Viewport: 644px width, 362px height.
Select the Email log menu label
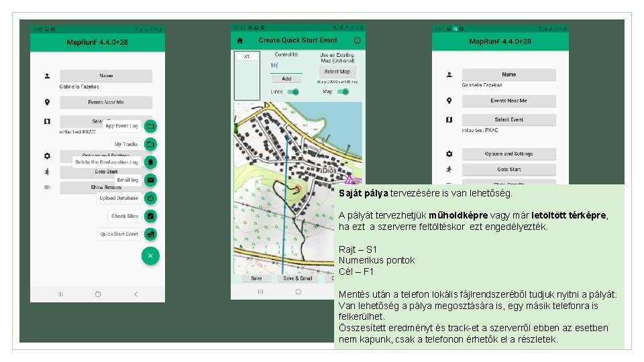point(127,180)
